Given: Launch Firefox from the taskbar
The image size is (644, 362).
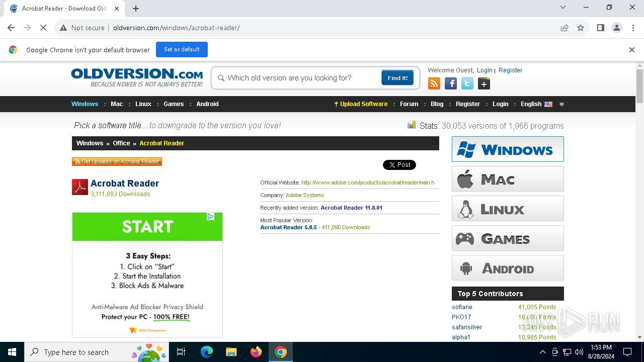Looking at the screenshot, I should pos(256,352).
